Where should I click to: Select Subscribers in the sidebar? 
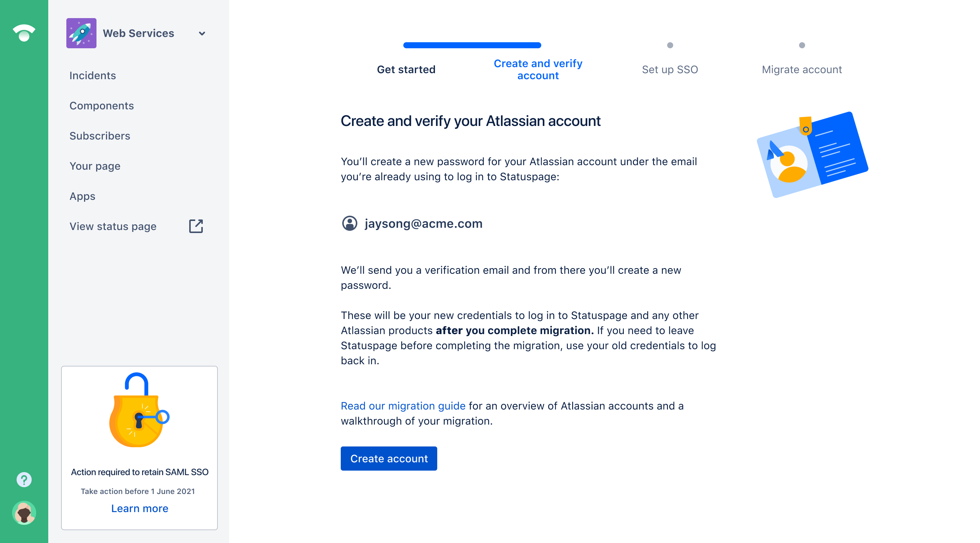(x=100, y=136)
